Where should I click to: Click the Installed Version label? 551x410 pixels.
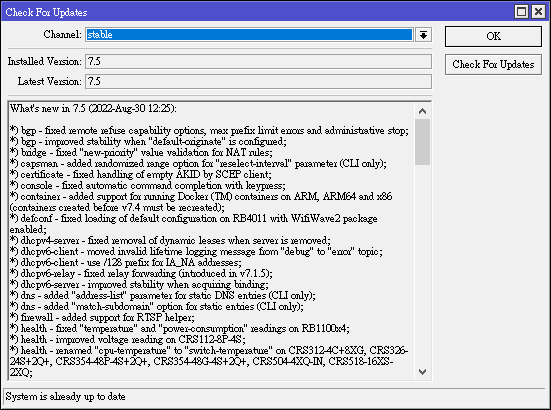(x=45, y=61)
